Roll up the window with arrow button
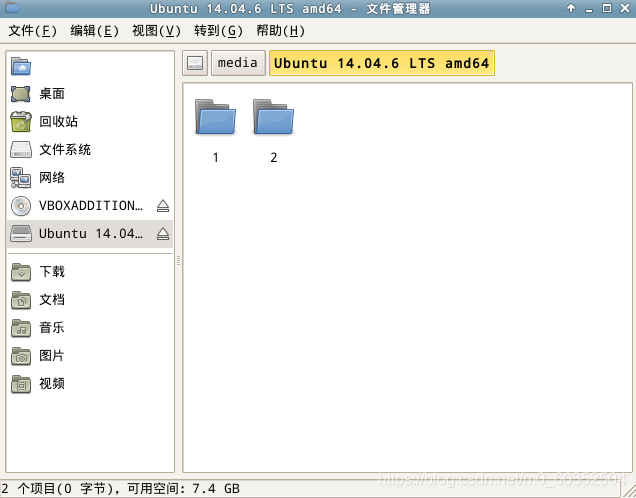 pos(571,8)
